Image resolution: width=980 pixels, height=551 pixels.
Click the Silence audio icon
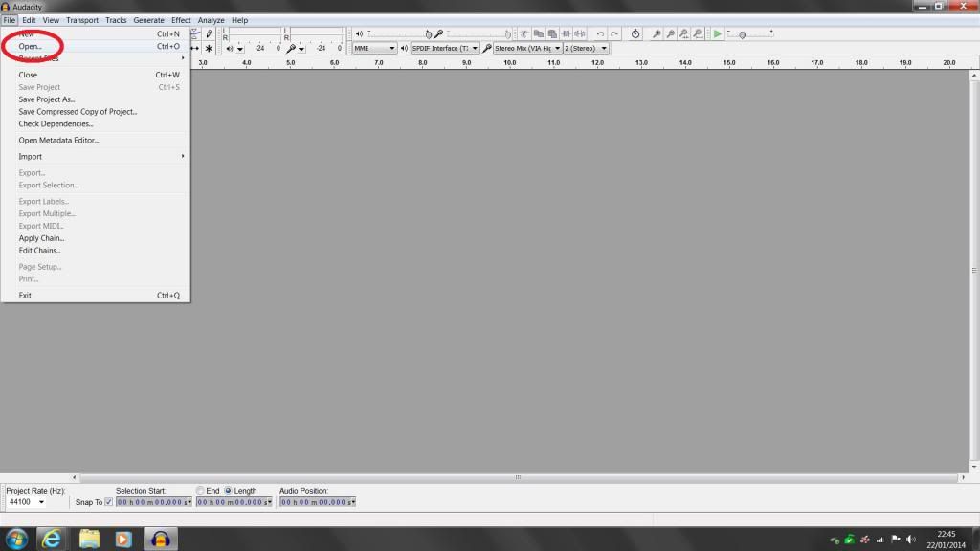(x=580, y=33)
